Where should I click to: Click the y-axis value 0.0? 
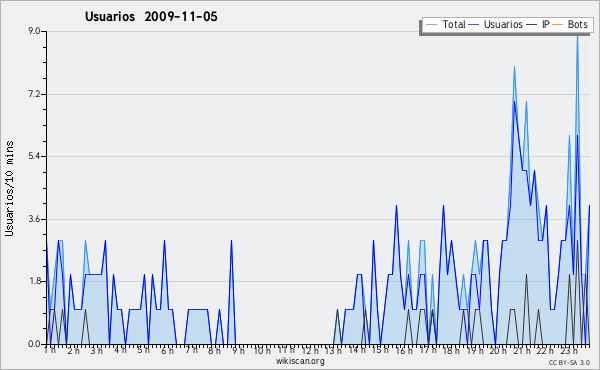point(34,344)
